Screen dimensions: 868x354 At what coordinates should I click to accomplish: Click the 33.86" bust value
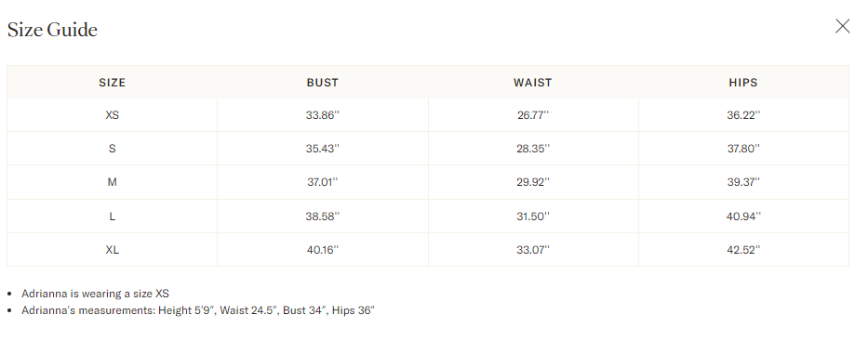pos(322,115)
